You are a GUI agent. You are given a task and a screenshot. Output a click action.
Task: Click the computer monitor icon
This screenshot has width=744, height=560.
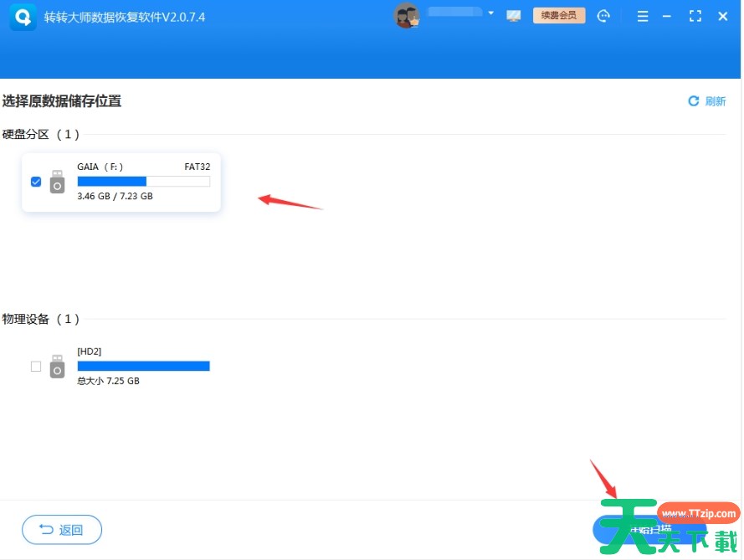tap(514, 16)
